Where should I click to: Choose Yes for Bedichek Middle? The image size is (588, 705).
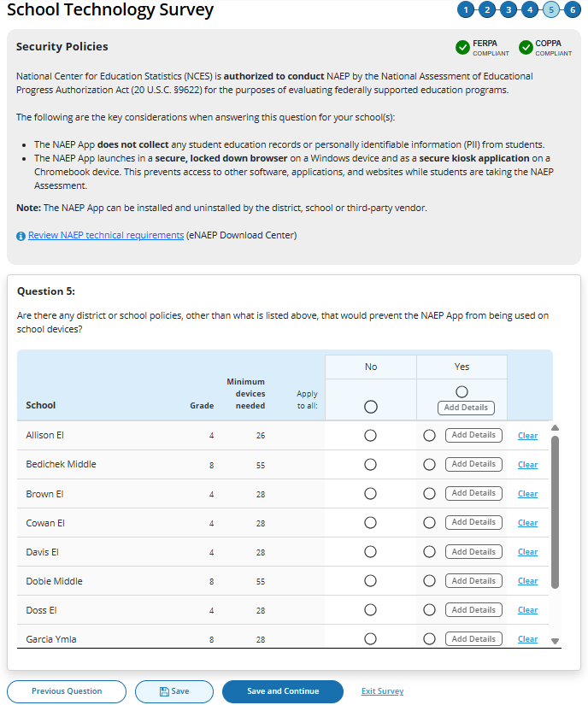(x=429, y=465)
